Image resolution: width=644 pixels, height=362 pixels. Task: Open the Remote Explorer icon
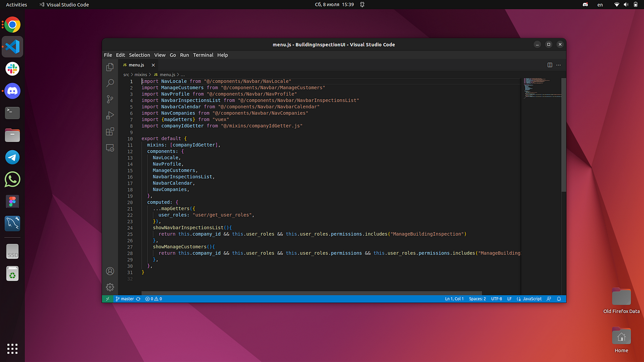[110, 148]
